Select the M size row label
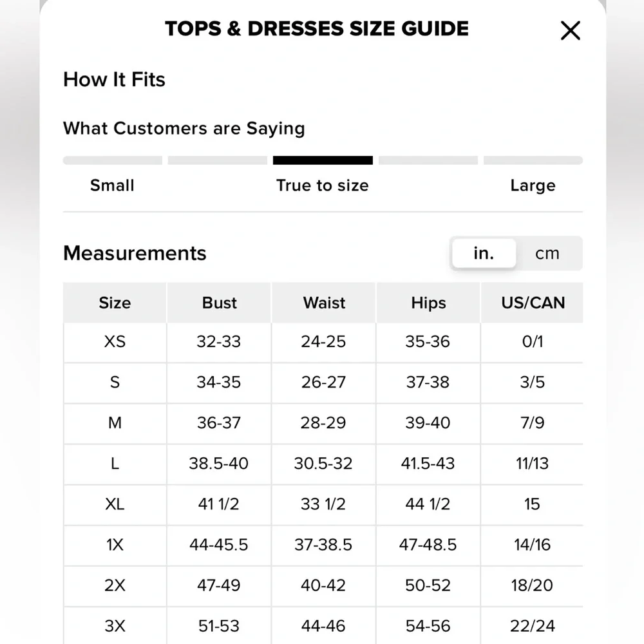The height and width of the screenshot is (644, 644). (x=115, y=423)
